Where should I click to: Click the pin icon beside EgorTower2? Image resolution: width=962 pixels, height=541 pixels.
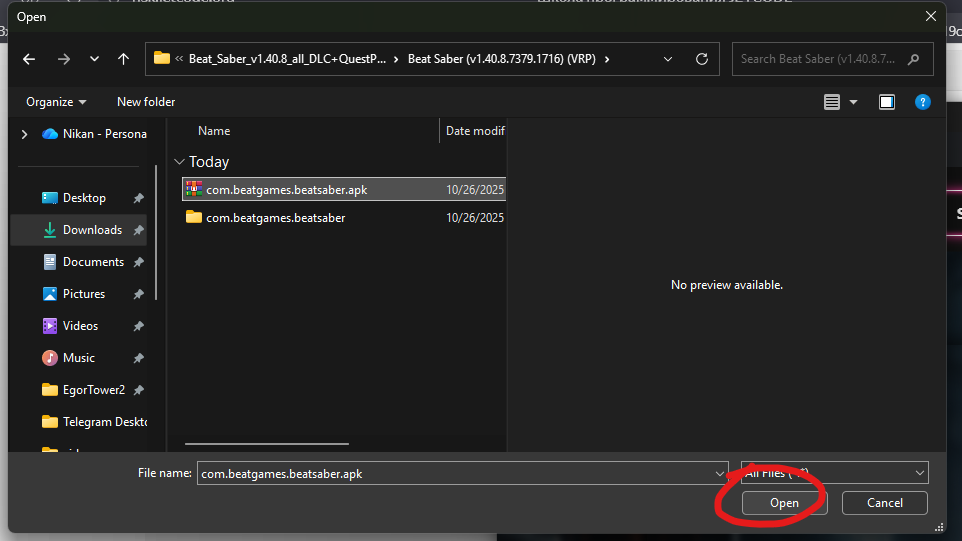point(139,390)
